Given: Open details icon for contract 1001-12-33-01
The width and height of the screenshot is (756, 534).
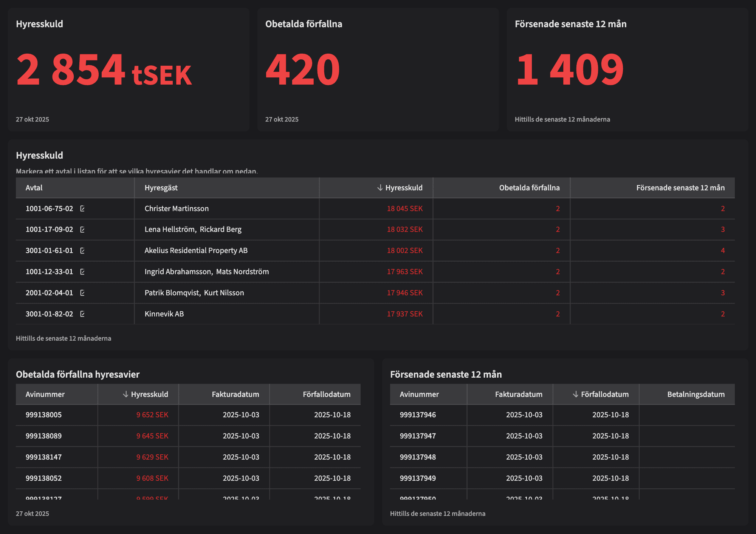Looking at the screenshot, I should tap(83, 272).
